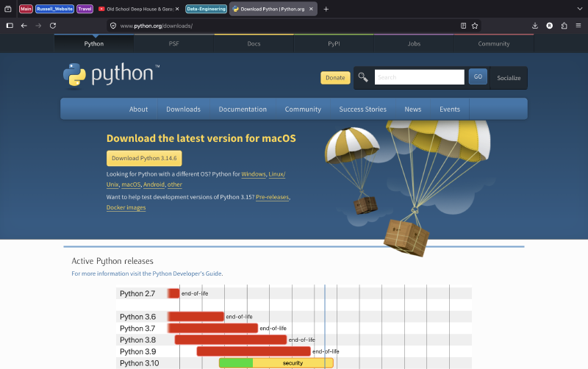
Task: Open the Extensions puzzle icon
Action: tap(564, 26)
